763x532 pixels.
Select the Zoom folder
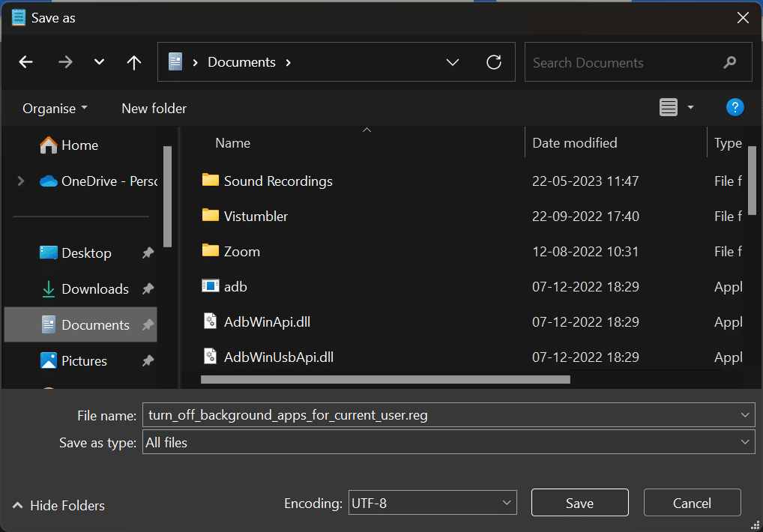tap(242, 252)
